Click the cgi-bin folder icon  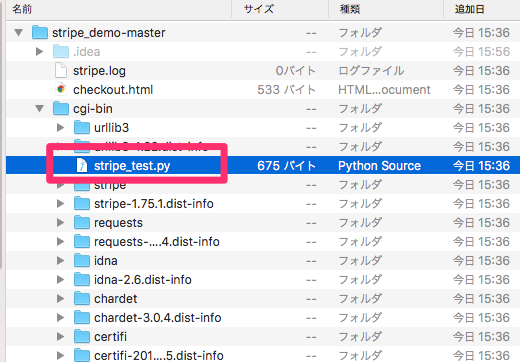pyautogui.click(x=61, y=108)
